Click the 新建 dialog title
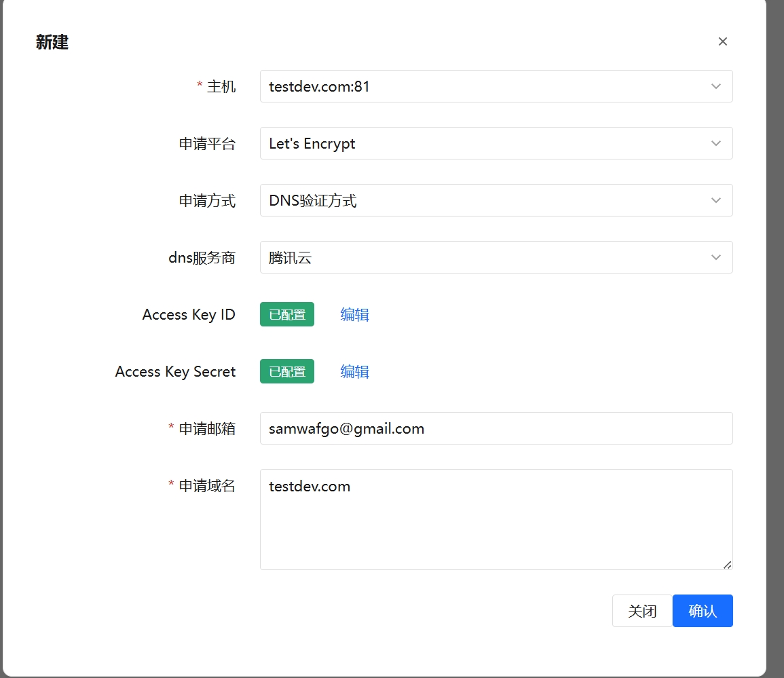Screen dimensions: 784x678 pyautogui.click(x=52, y=42)
